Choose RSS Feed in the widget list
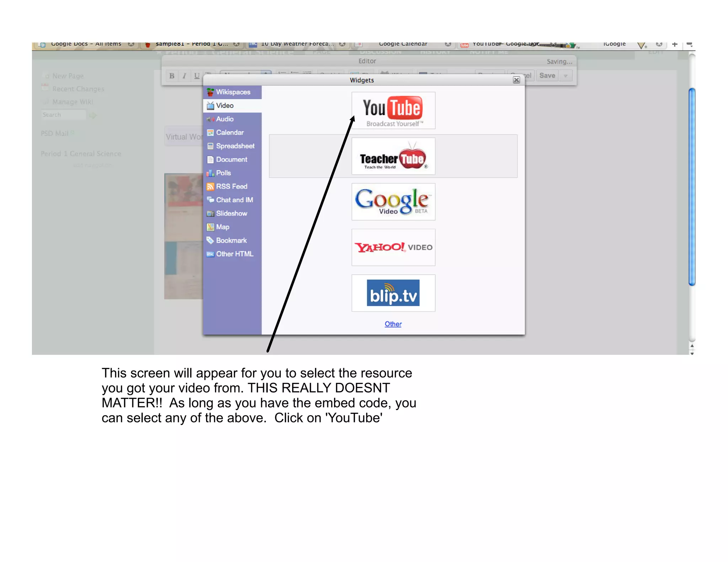This screenshot has width=728, height=562. [x=232, y=187]
